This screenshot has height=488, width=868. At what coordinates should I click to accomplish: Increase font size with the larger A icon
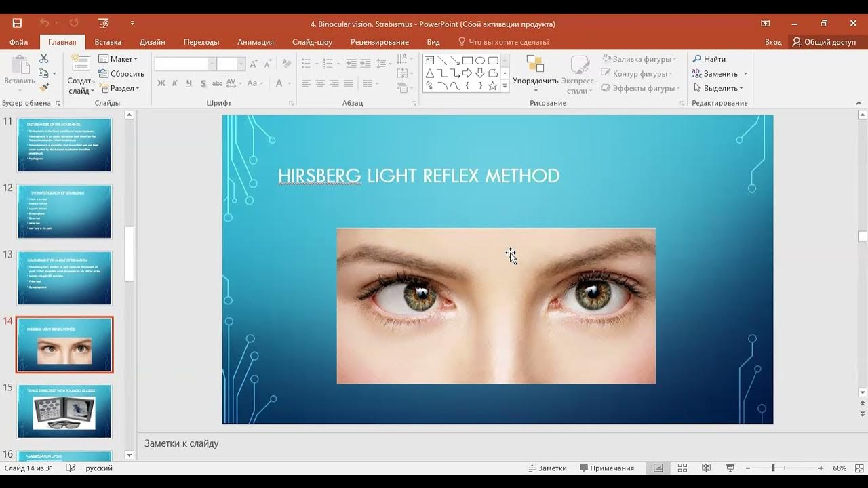pyautogui.click(x=254, y=64)
